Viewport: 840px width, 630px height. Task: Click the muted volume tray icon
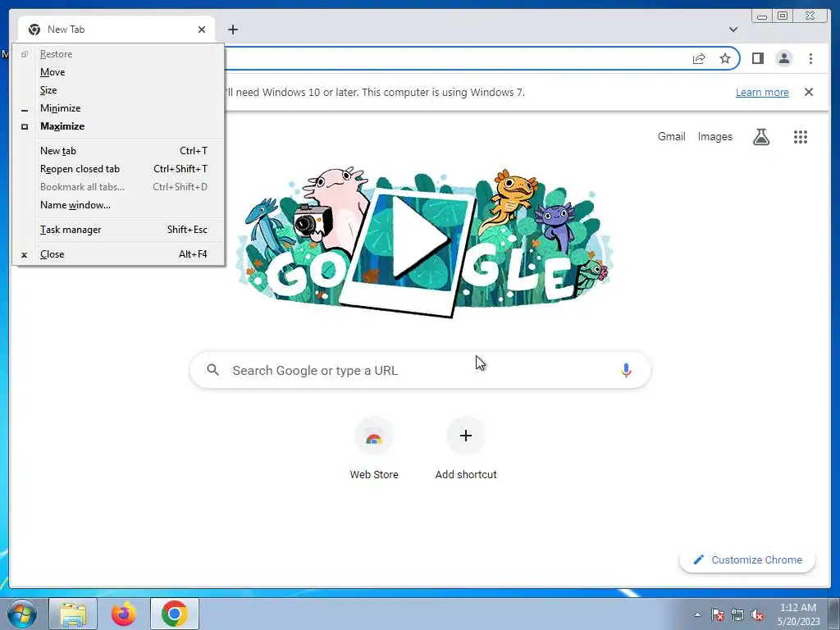click(x=757, y=614)
